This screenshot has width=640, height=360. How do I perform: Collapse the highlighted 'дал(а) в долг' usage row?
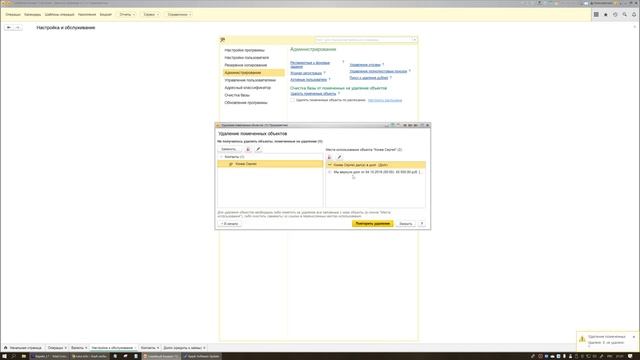(330, 164)
